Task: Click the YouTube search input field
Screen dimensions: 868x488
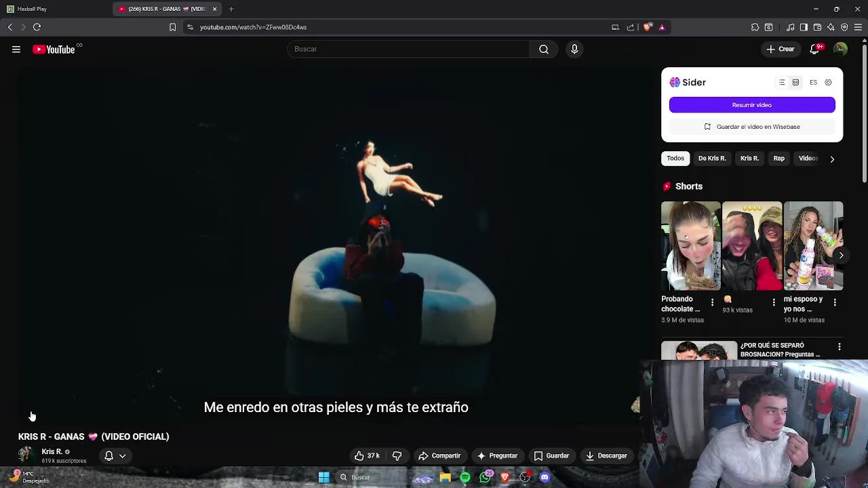Action: coord(408,49)
